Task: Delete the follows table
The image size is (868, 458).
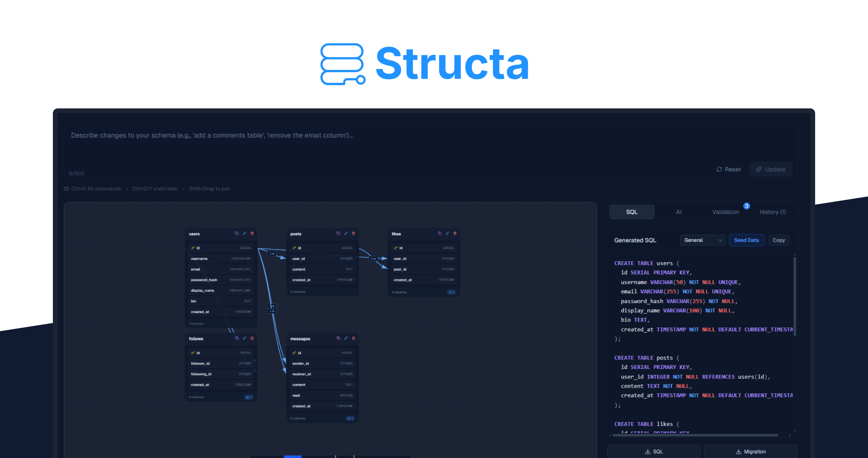Action: click(x=252, y=338)
